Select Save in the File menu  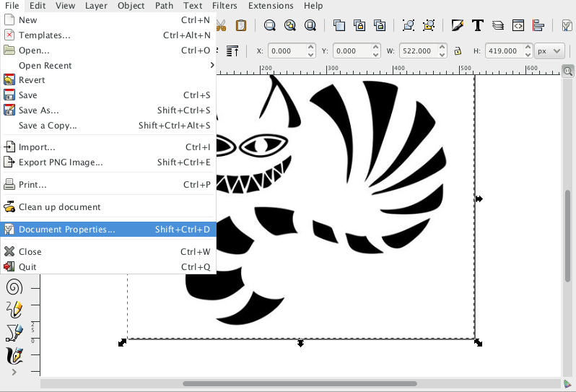[108, 95]
